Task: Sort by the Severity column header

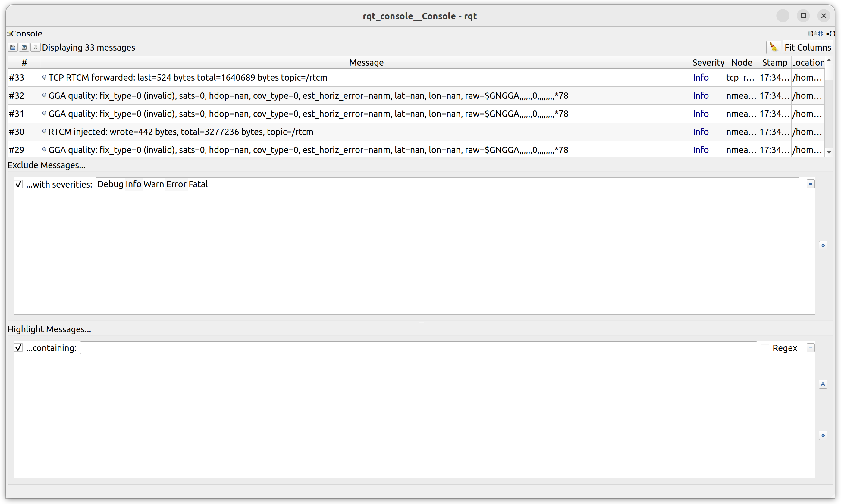Action: coord(708,63)
